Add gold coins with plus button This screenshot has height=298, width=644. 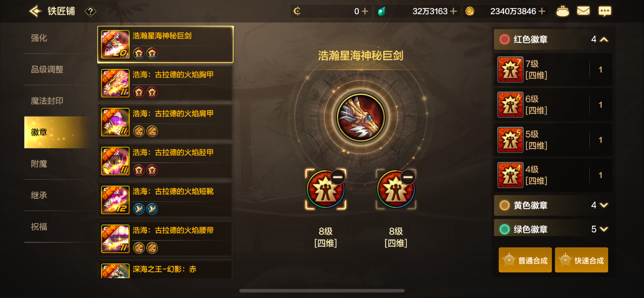[x=542, y=11]
